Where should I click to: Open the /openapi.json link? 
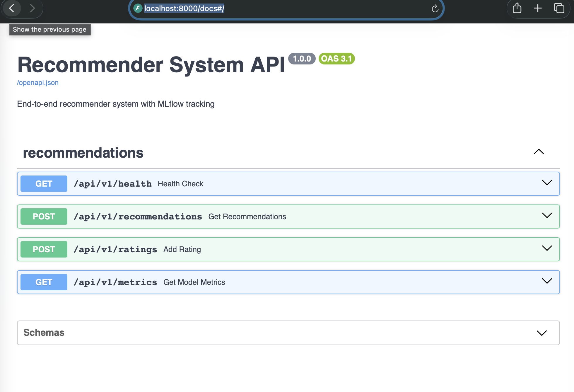37,83
